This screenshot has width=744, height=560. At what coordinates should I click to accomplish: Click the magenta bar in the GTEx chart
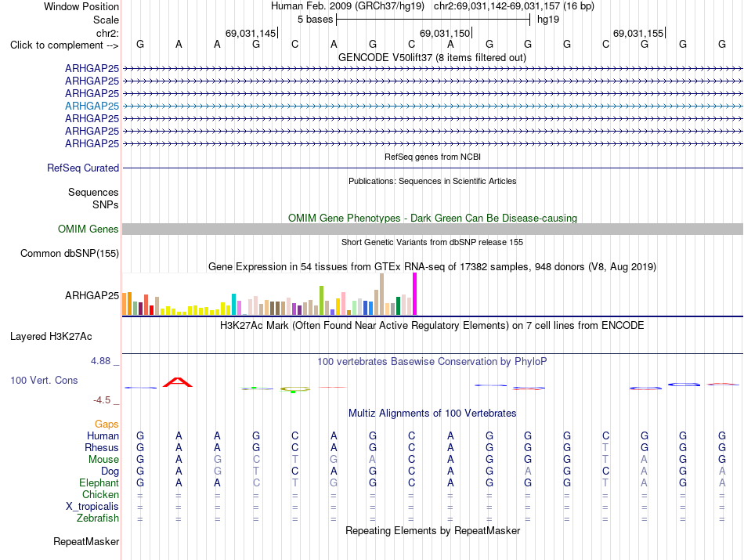point(415,294)
